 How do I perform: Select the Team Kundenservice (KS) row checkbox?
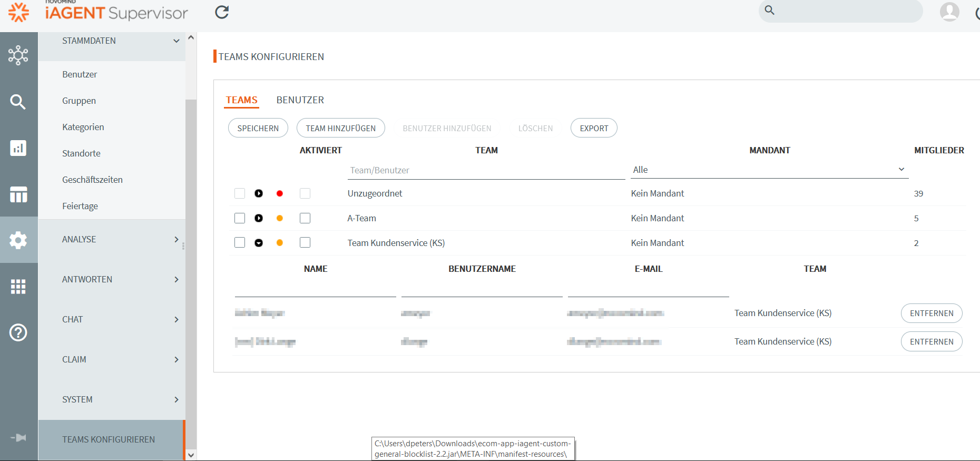tap(240, 242)
